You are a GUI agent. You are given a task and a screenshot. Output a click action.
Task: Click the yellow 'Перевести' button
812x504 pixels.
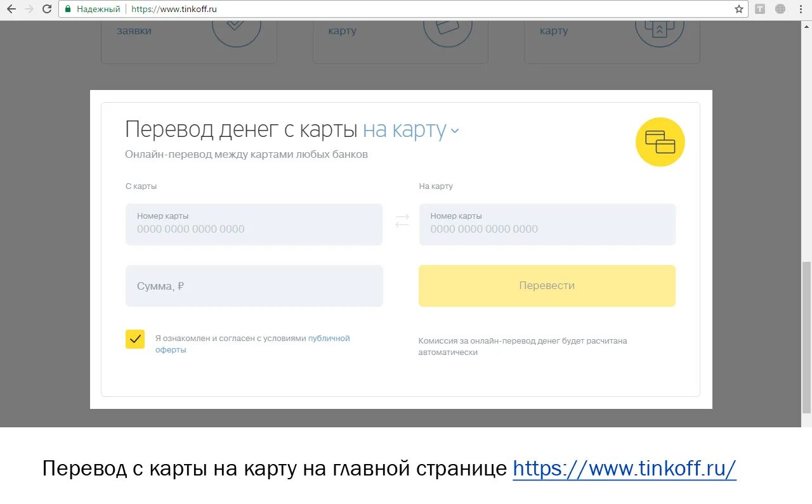pos(547,286)
